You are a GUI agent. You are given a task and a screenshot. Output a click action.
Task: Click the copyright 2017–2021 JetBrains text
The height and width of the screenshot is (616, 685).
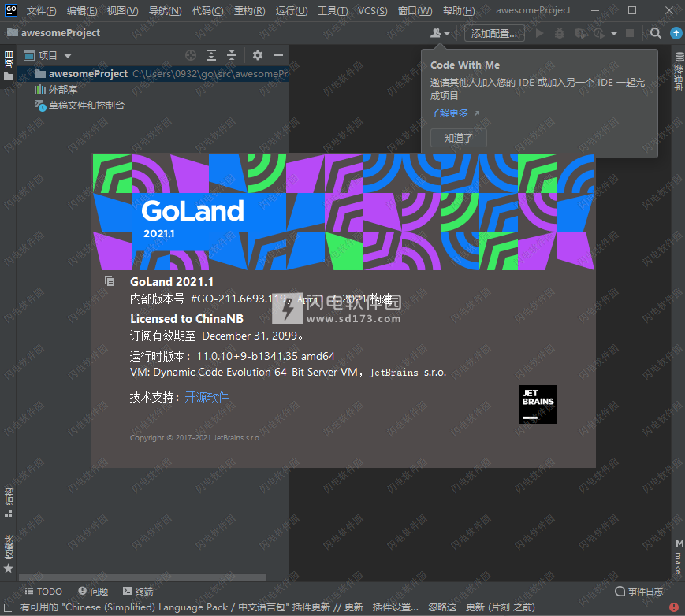click(195, 437)
